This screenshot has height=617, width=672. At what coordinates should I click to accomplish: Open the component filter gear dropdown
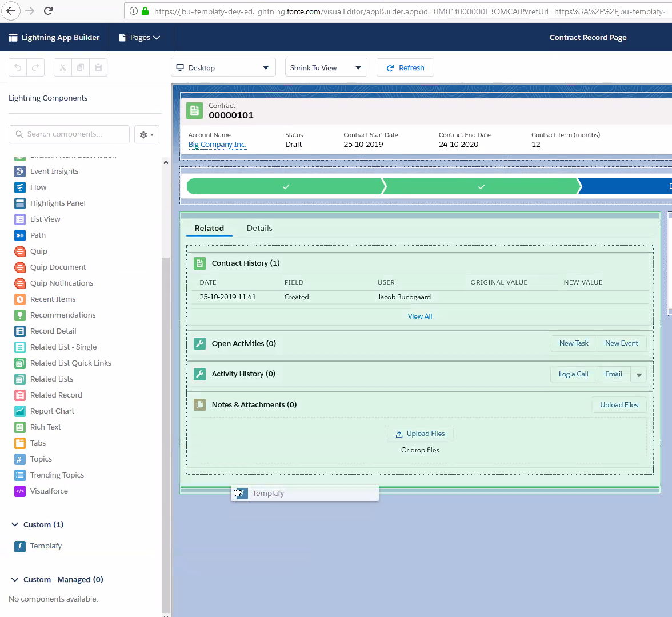coord(146,135)
